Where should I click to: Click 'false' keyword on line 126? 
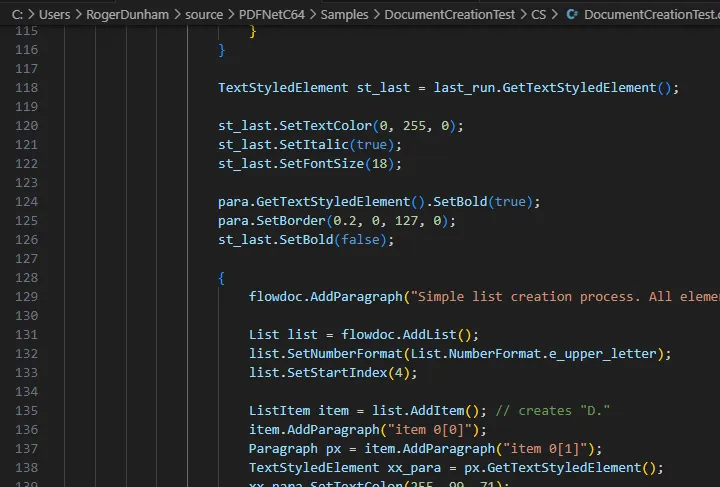360,240
